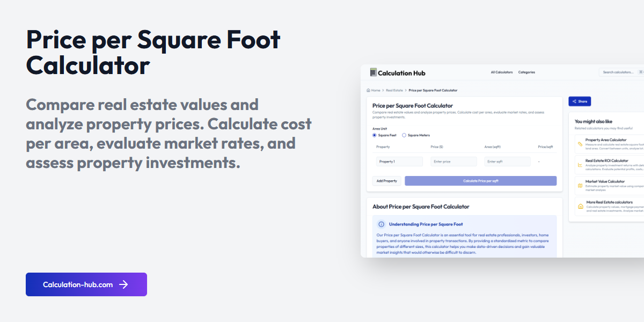Click the Market Value Calculator map icon
Viewport: 644px width, 322px height.
(x=580, y=186)
